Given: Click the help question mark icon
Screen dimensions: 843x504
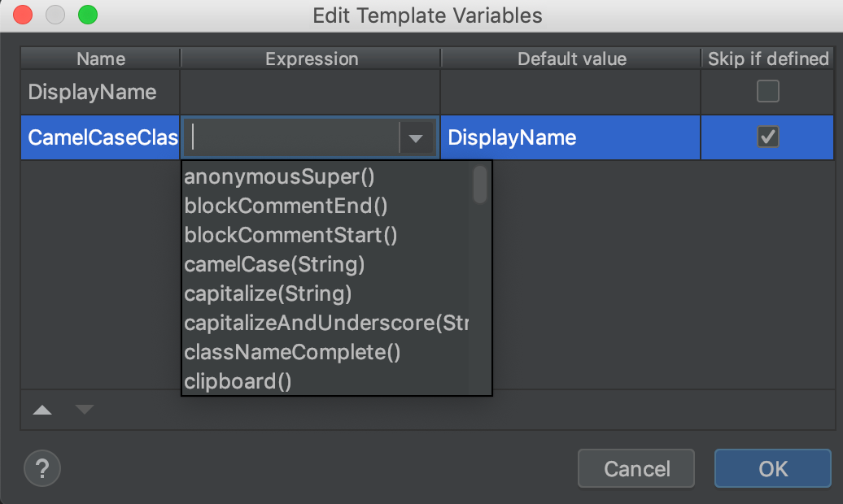Looking at the screenshot, I should pyautogui.click(x=42, y=468).
